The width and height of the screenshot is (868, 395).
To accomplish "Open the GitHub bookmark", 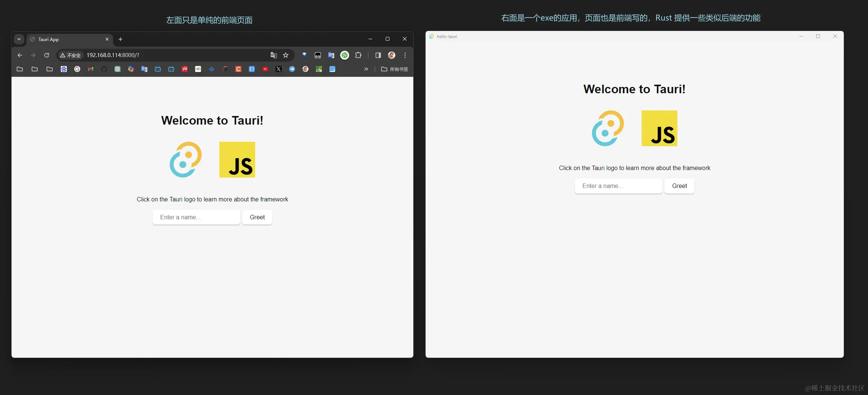I will [x=104, y=69].
